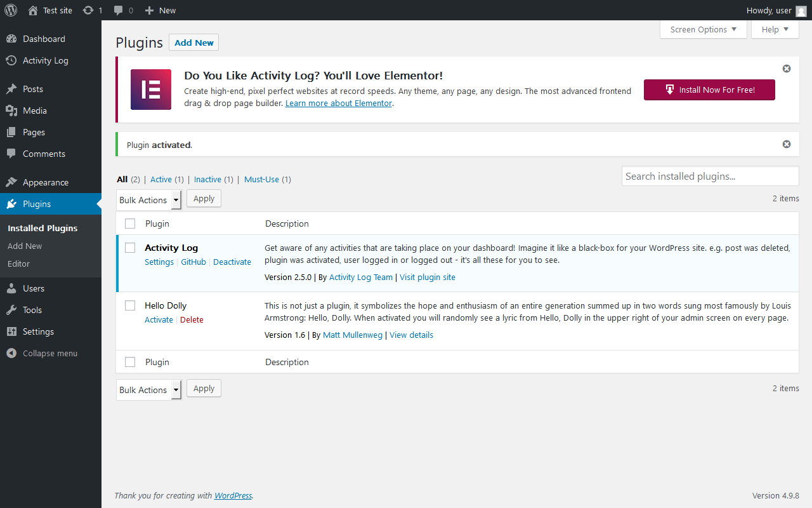Open Learn more about Elementor link

339,103
